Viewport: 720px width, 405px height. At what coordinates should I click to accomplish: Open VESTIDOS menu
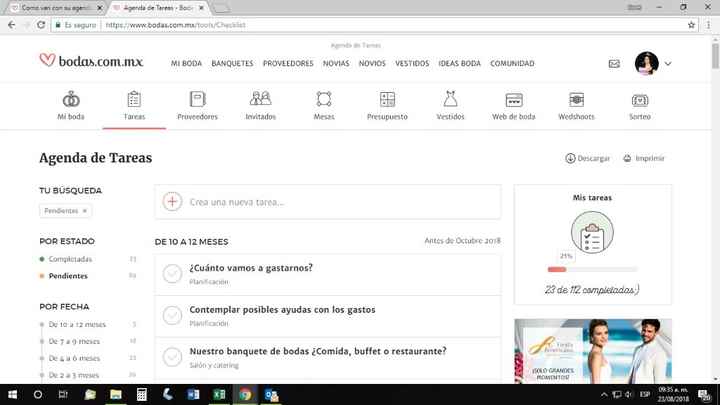click(412, 63)
